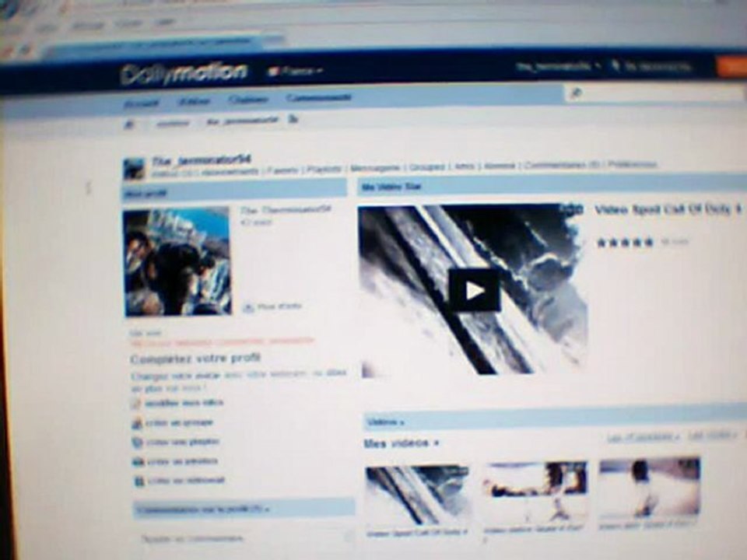The width and height of the screenshot is (747, 560).
Task: Click the Video Spot Call Of Duty title
Action: 668,209
